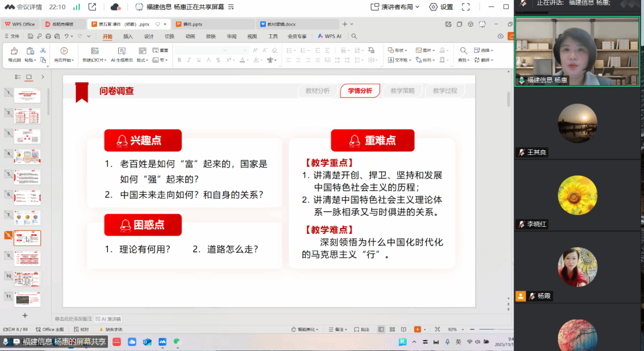This screenshot has height=351, width=644.
Task: Expand the 智能美化 dropdown in status bar
Action: tap(316, 329)
